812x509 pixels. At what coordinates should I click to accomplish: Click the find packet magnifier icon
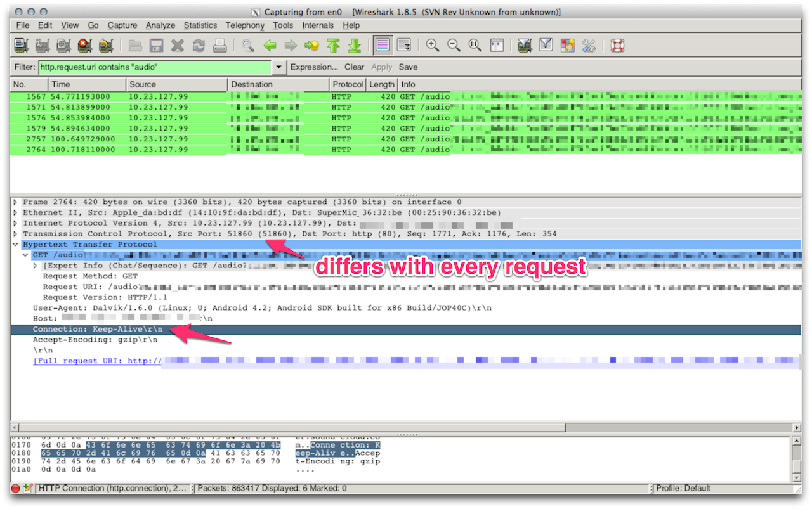click(x=247, y=46)
